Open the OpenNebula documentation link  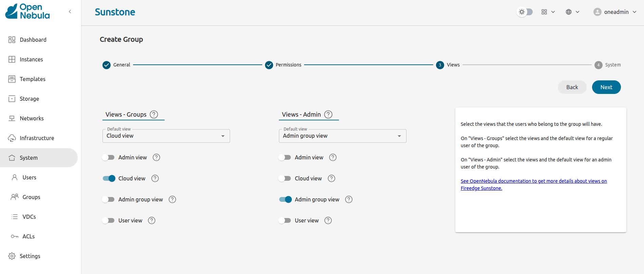tap(533, 181)
